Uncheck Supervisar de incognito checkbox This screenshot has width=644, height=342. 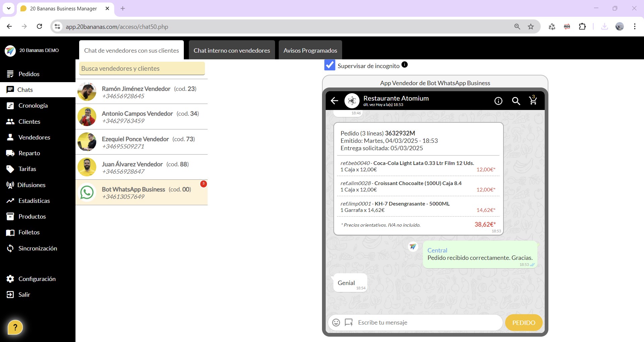tap(329, 65)
